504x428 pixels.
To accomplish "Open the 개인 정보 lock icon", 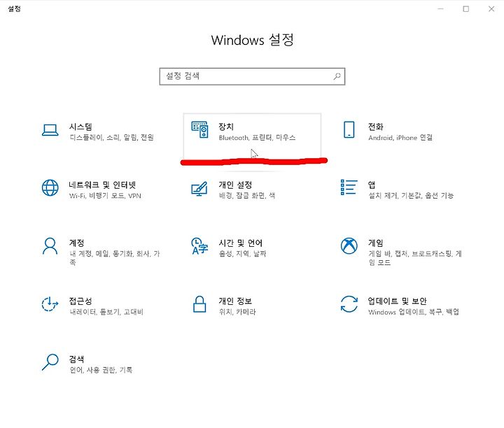I will coord(199,304).
